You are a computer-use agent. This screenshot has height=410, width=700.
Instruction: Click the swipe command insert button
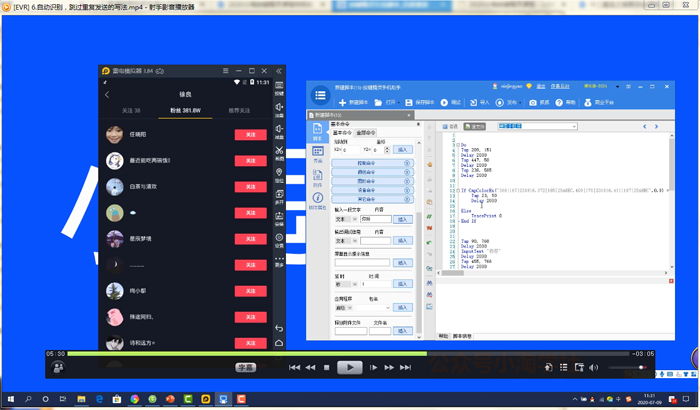(403, 150)
